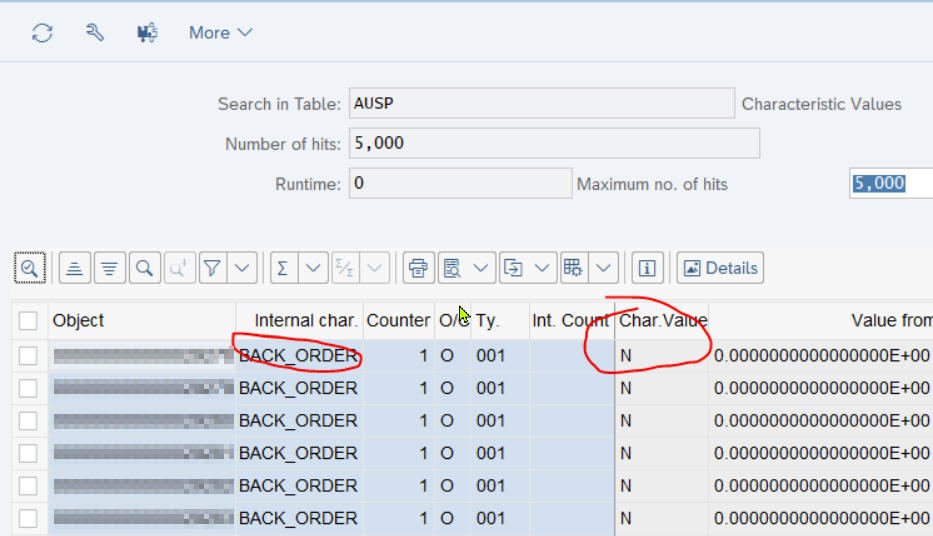Click the Sum total sigma icon
The height and width of the screenshot is (536, 933).
283,268
